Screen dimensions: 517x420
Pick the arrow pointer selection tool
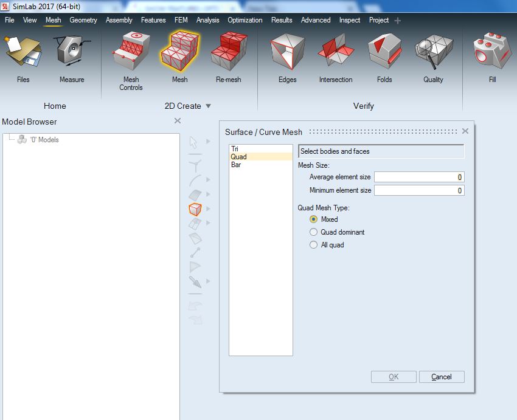[194, 142]
